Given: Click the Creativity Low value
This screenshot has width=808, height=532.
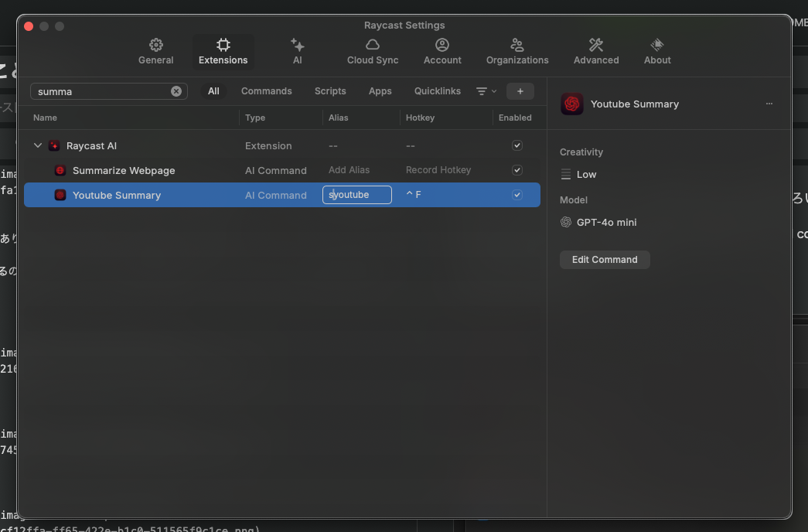Looking at the screenshot, I should point(586,174).
